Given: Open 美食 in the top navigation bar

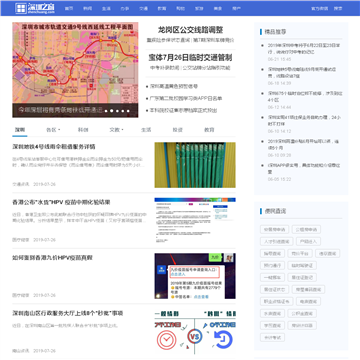Looking at the screenshot, I should (218, 8).
